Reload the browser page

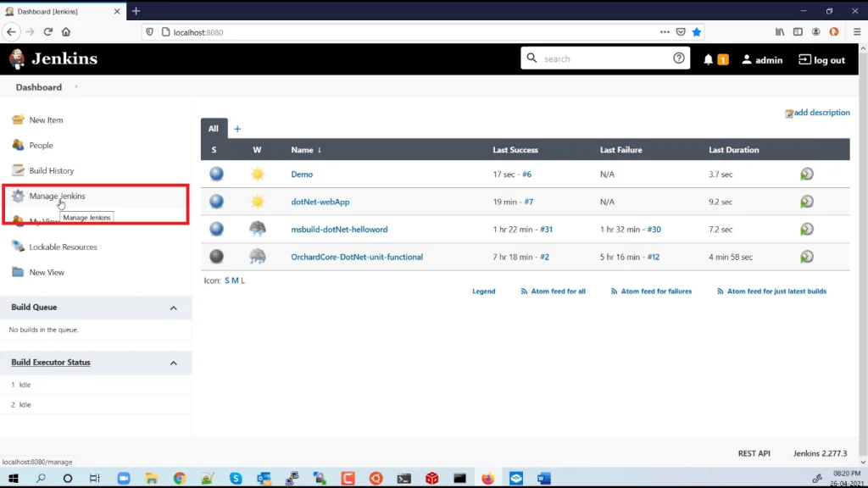[48, 32]
